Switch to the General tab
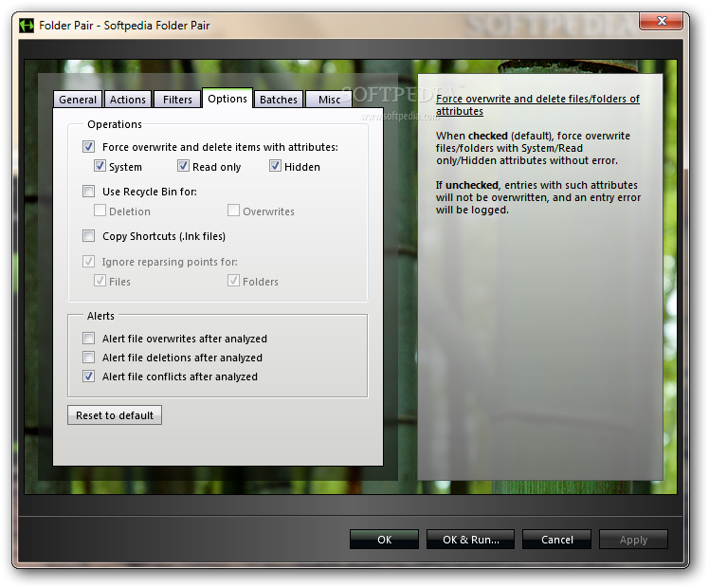 [78, 100]
